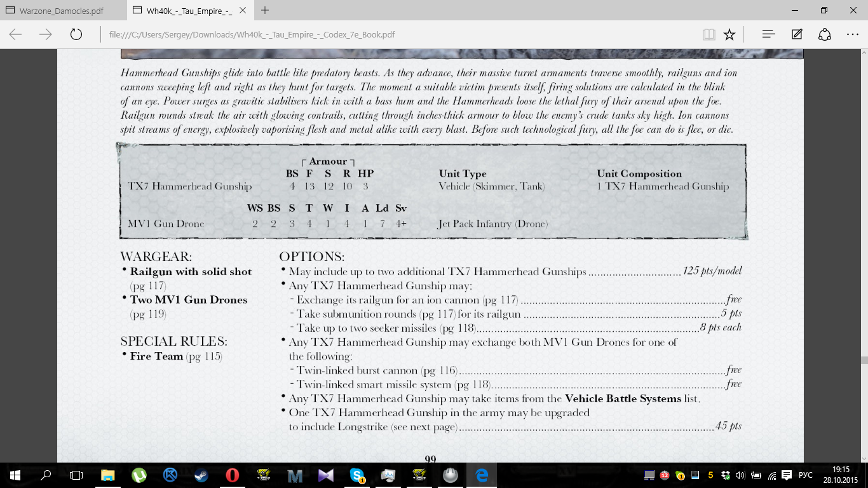This screenshot has height=488, width=868.
Task: Switch to the Warzone_Damocles.pdf tab
Action: pos(62,11)
